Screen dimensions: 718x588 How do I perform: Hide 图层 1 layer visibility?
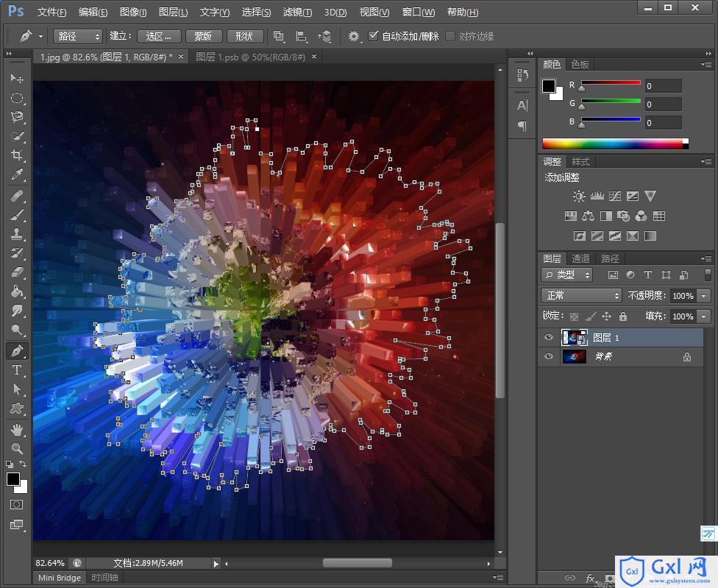pos(549,338)
